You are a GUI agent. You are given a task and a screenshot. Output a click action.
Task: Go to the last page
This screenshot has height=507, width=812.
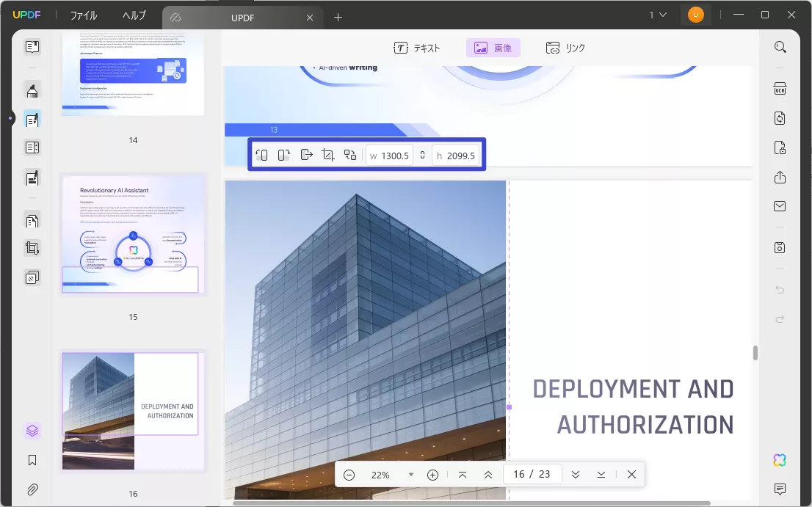pos(601,475)
